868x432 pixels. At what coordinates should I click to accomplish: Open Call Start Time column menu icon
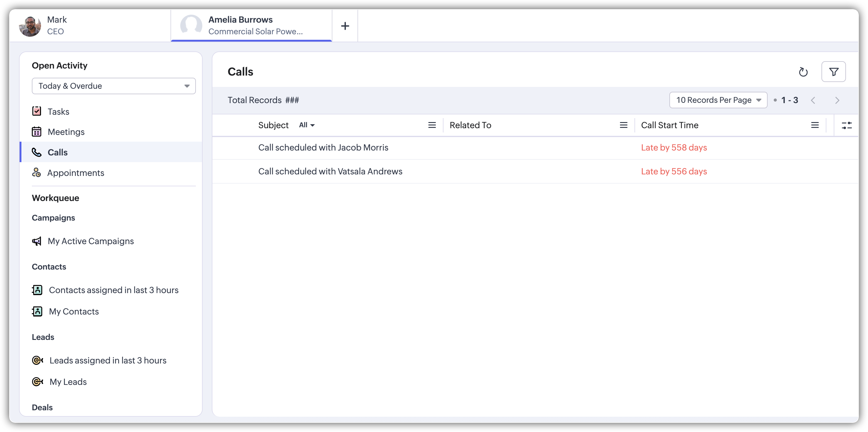point(815,125)
